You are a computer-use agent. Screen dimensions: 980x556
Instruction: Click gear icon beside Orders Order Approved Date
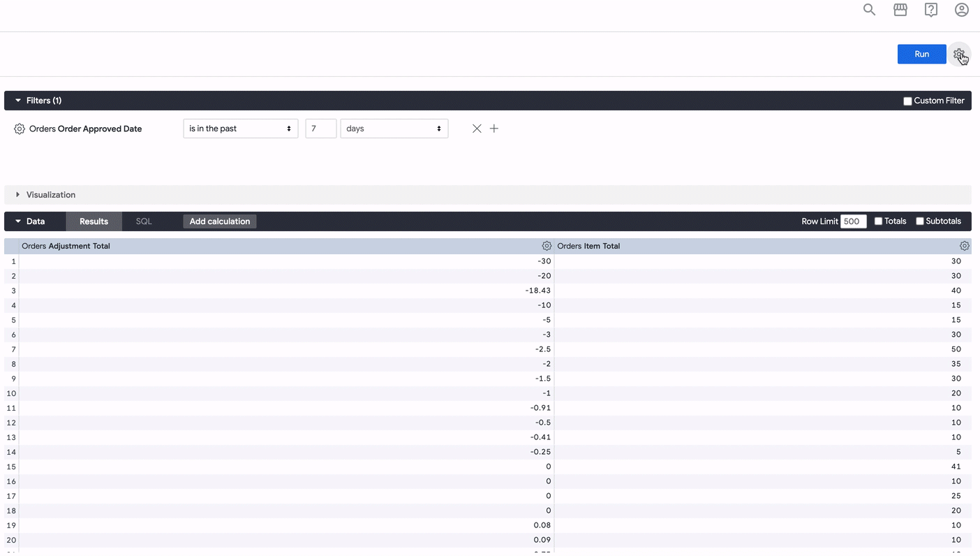point(20,129)
